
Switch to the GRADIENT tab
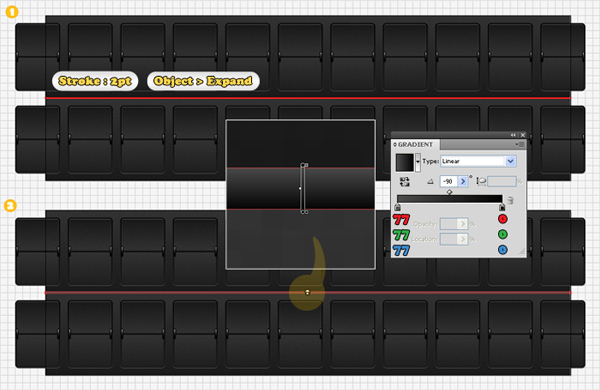[x=415, y=145]
